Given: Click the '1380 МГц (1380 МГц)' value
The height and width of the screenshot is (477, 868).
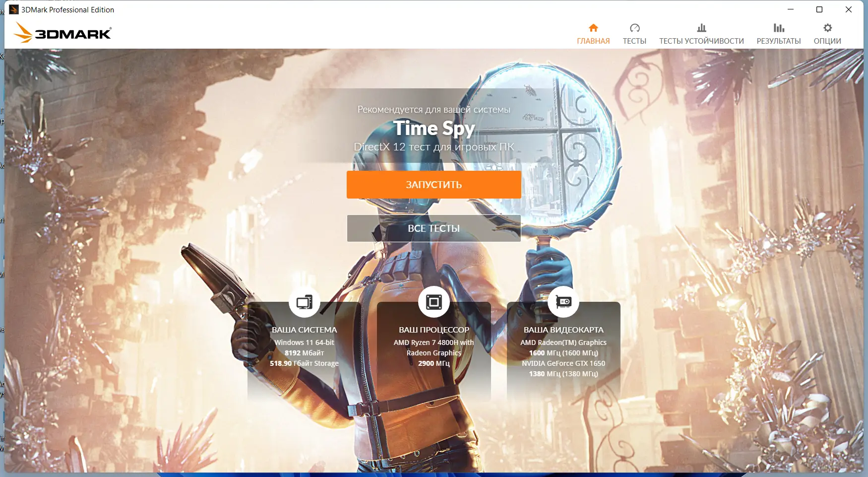Looking at the screenshot, I should 563,374.
